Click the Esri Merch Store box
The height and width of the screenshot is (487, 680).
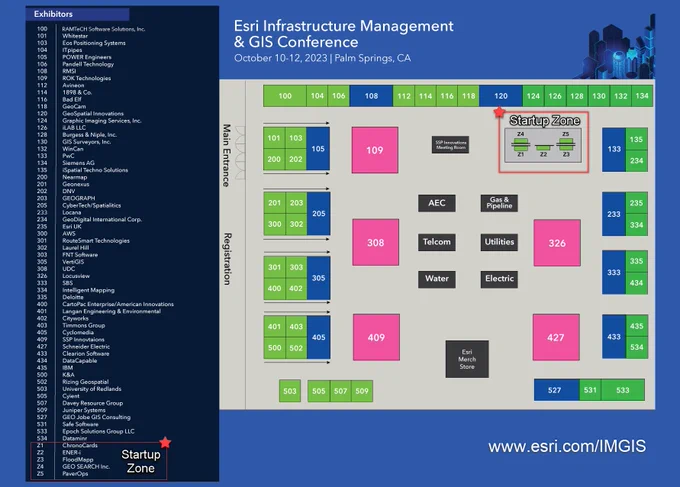(467, 359)
